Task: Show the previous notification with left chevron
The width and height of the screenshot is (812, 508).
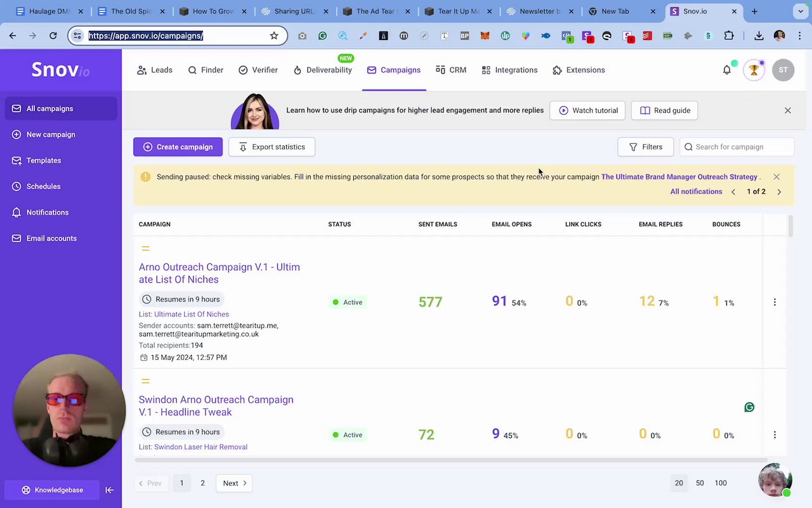Action: tap(733, 192)
